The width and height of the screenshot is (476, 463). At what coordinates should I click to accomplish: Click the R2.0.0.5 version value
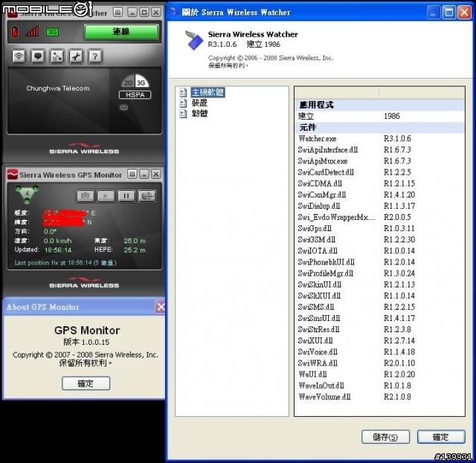click(x=397, y=217)
